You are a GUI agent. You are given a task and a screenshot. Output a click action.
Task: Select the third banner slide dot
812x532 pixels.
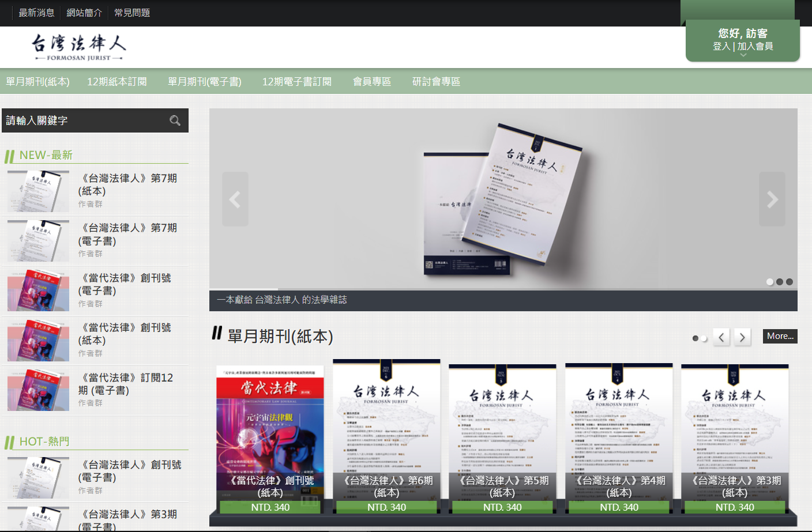pos(790,282)
